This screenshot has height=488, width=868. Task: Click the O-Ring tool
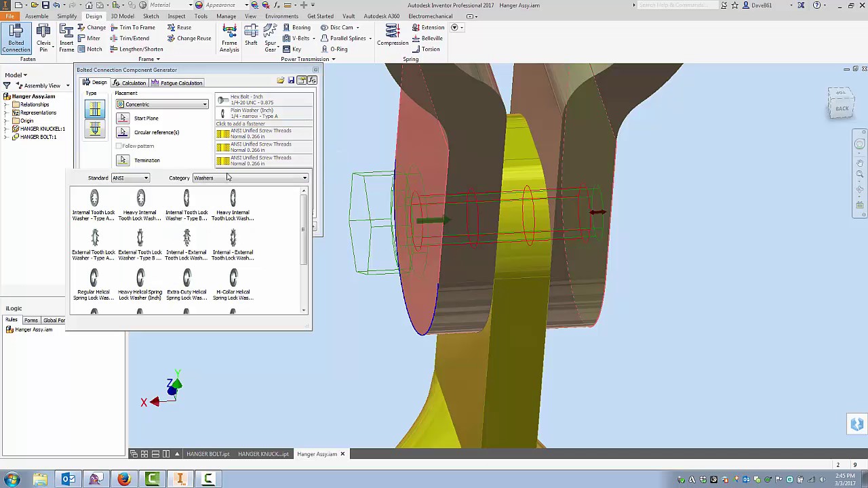pyautogui.click(x=334, y=49)
